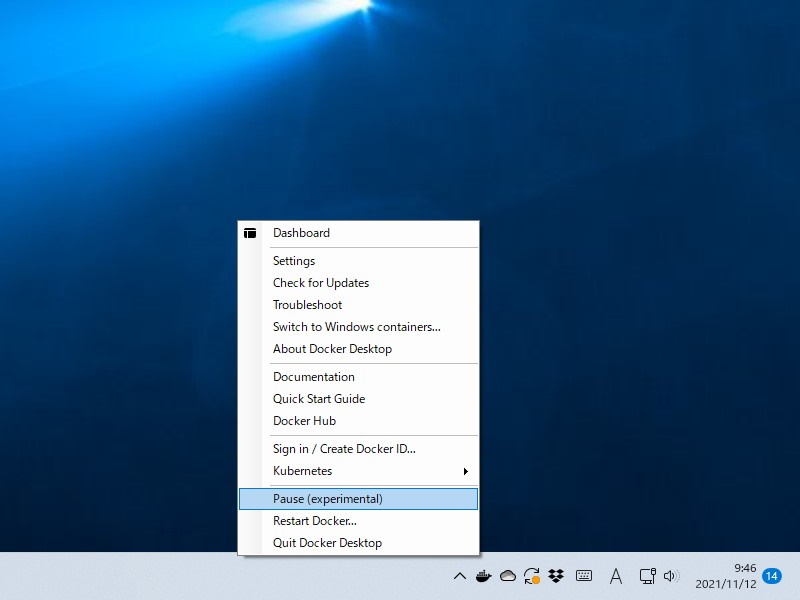Click the Docker whale icon in system tray

click(x=484, y=576)
